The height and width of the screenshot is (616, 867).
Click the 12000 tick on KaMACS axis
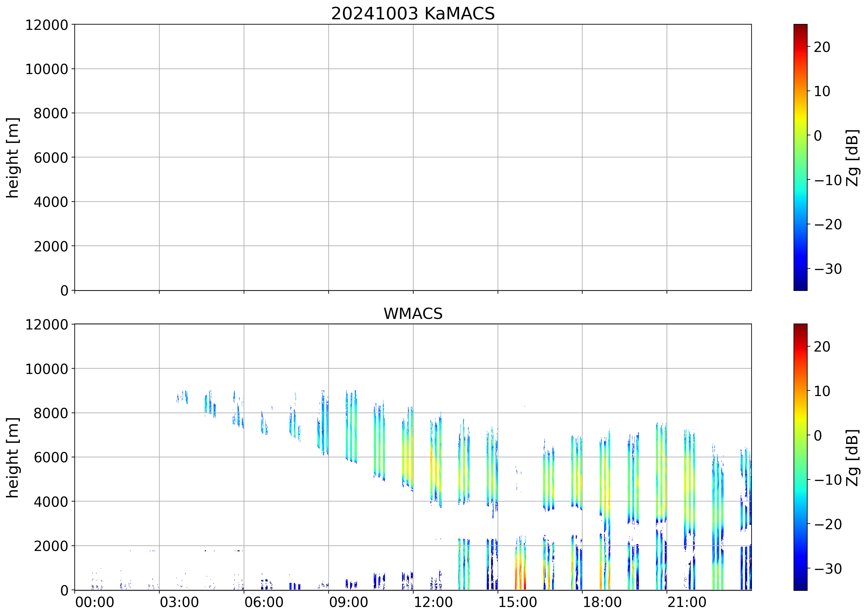pyautogui.click(x=46, y=25)
